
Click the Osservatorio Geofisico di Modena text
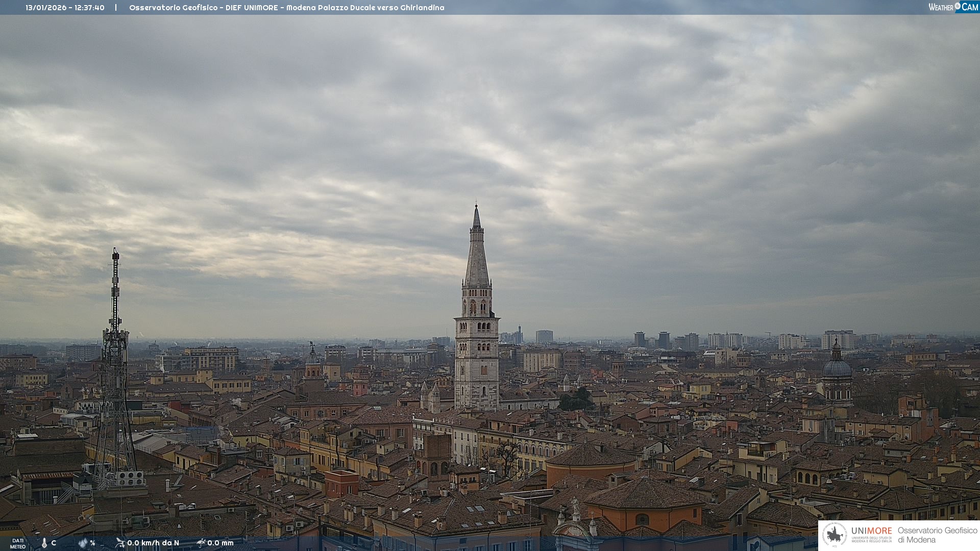coord(937,535)
